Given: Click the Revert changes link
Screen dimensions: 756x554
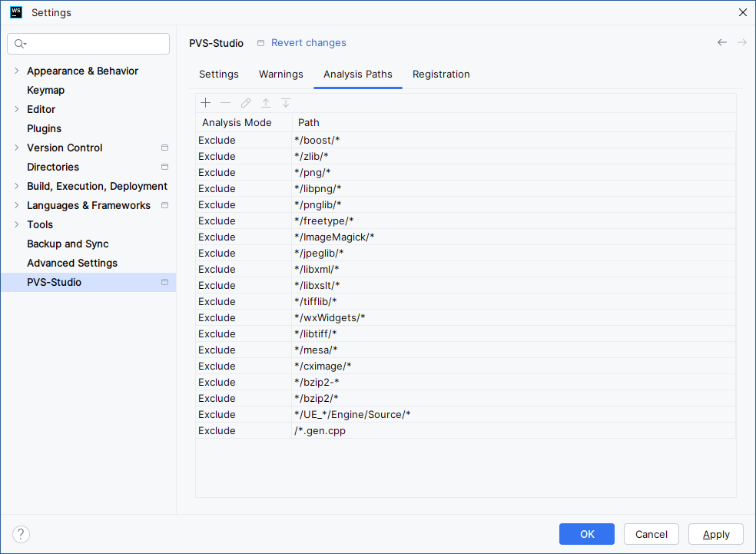Looking at the screenshot, I should [308, 43].
